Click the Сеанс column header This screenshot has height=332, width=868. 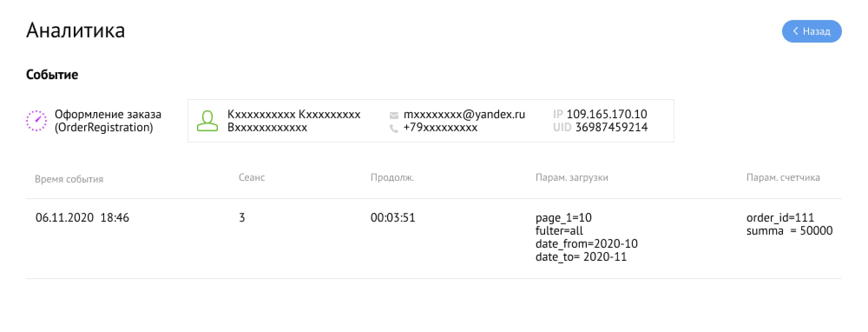point(252,177)
